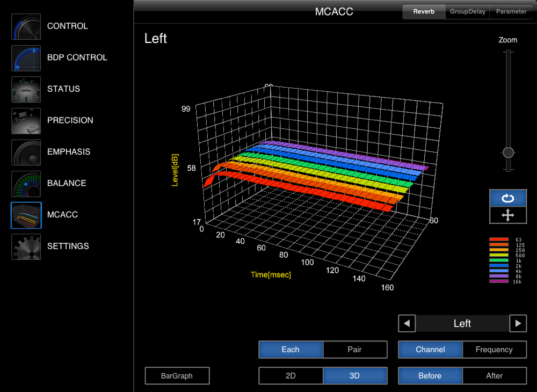Click the CONTROL menu label
Viewport: 537px width, 392px height.
coord(68,26)
